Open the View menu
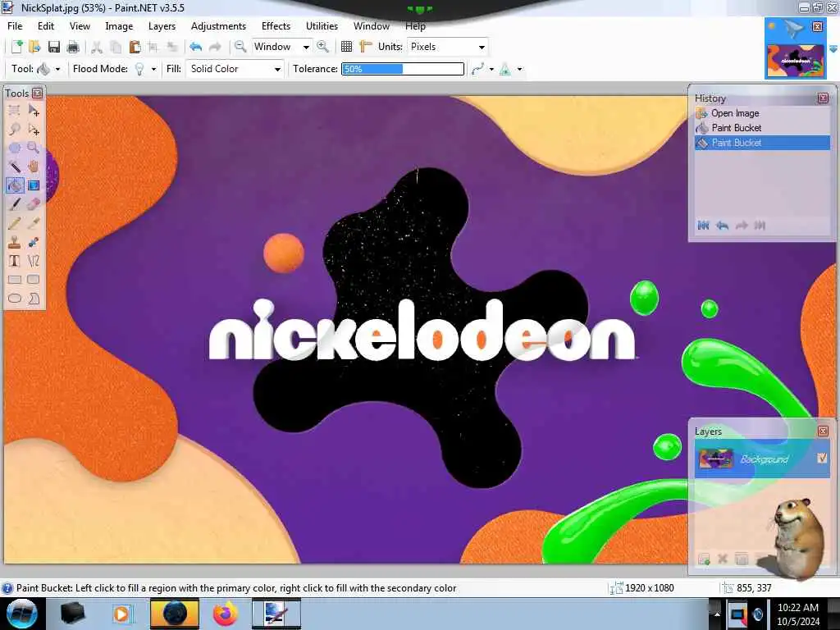This screenshot has height=630, width=840. pos(80,25)
